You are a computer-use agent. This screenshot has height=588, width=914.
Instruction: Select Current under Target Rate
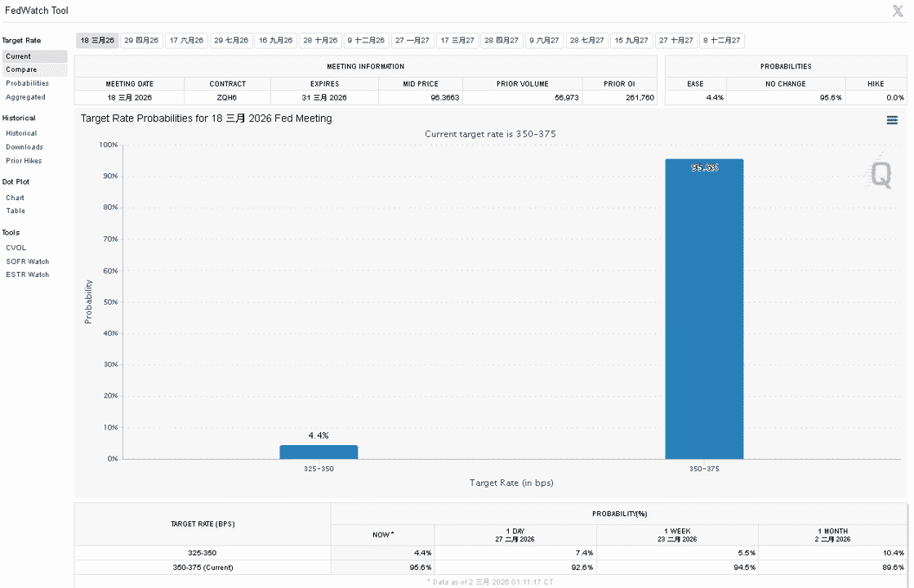click(34, 56)
